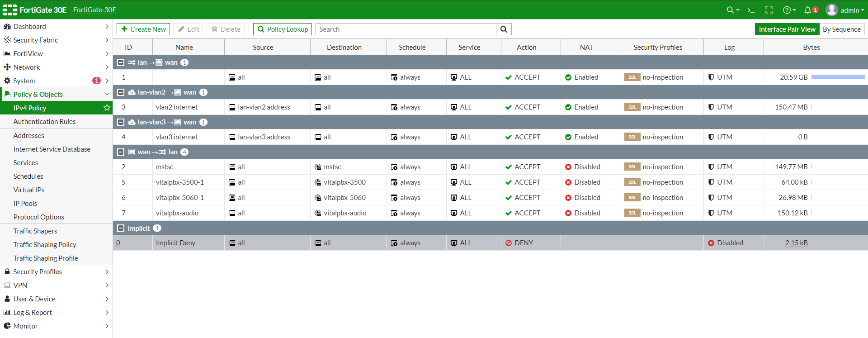The height and width of the screenshot is (338, 868).
Task: Collapse the Implicit policy group
Action: [x=121, y=229]
